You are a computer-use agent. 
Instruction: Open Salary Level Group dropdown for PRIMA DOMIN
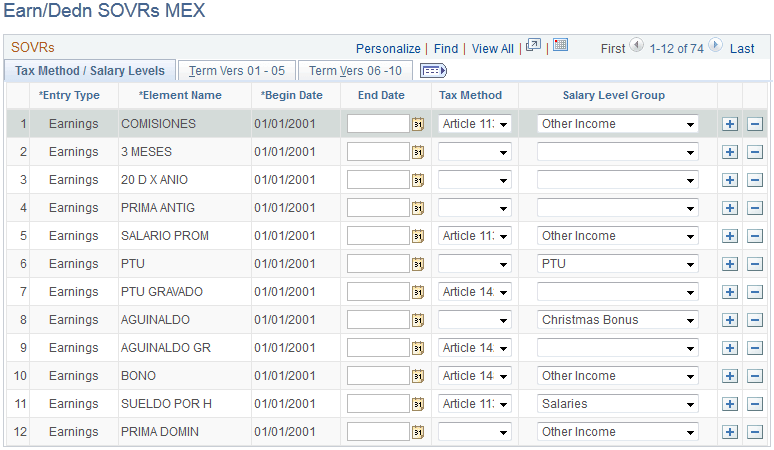pyautogui.click(x=618, y=432)
